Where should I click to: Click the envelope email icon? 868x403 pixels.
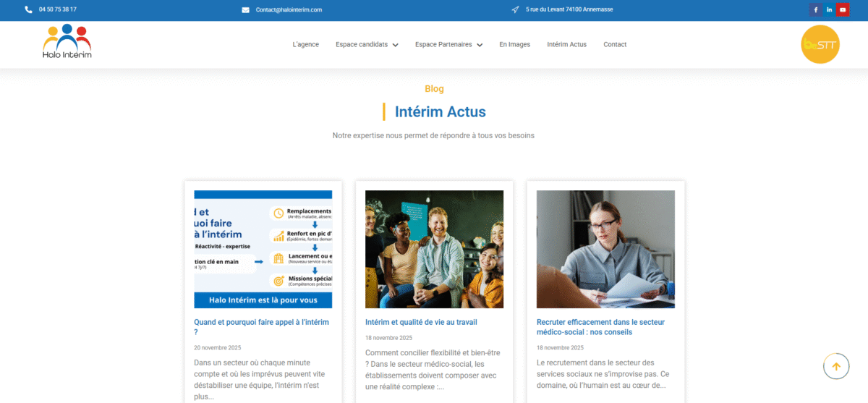click(x=245, y=9)
